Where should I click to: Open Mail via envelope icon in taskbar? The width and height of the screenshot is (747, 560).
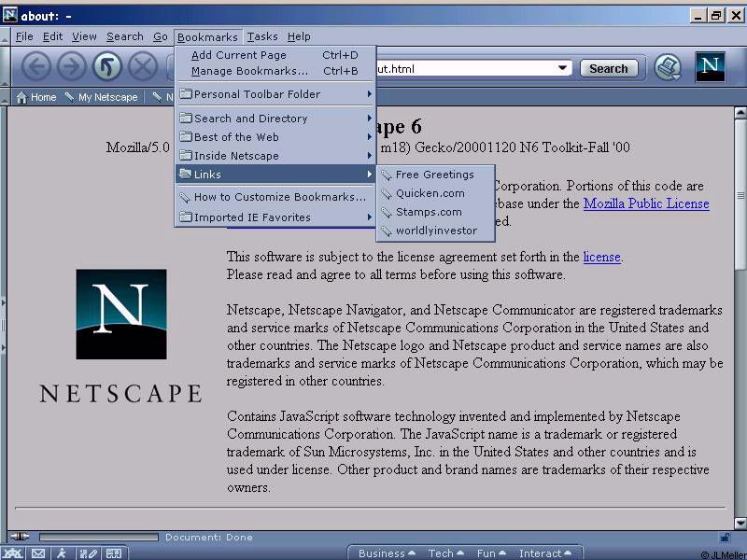click(38, 553)
